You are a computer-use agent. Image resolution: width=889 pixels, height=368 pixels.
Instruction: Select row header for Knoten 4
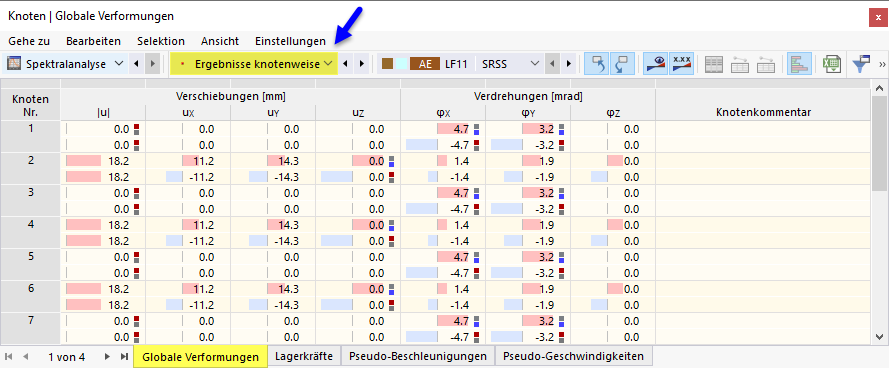click(x=30, y=232)
